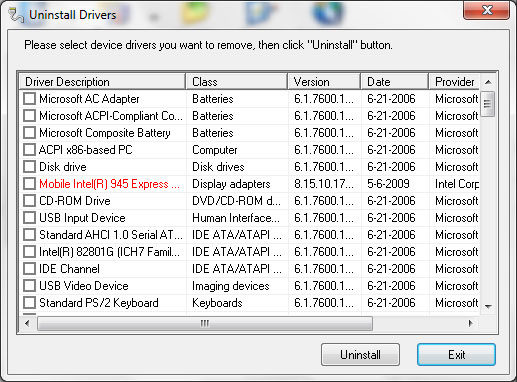The image size is (517, 382).
Task: Check the CD-ROM Drive checkbox
Action: click(x=29, y=201)
